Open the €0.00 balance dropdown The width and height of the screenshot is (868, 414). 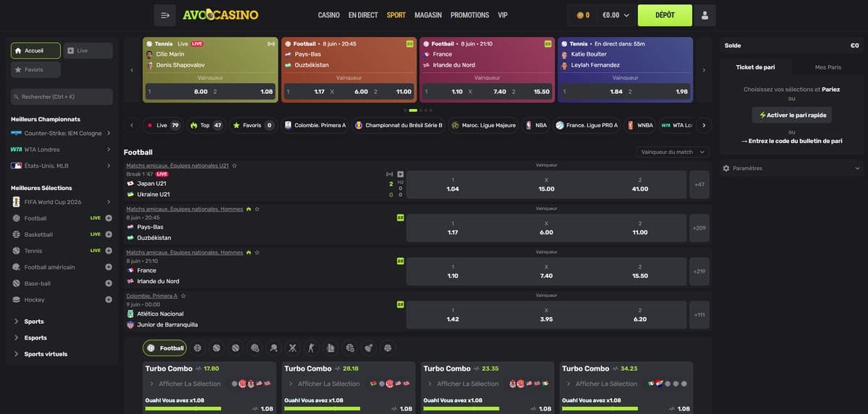pos(616,15)
